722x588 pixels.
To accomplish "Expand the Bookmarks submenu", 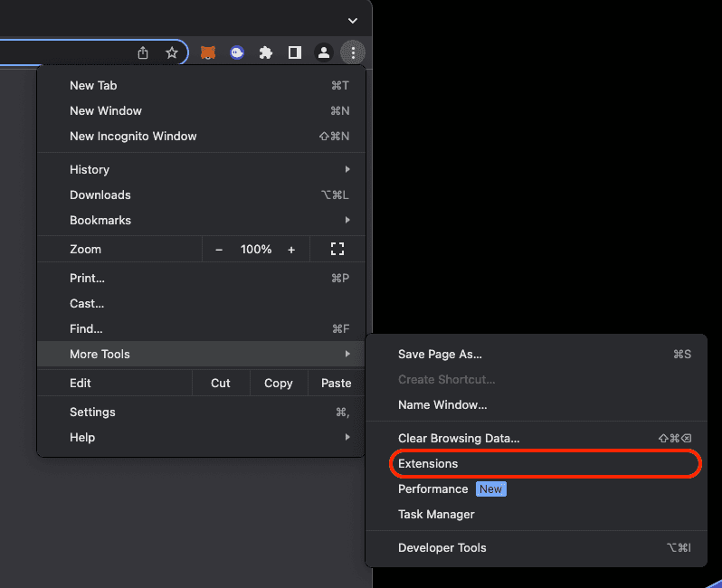I will pos(201,220).
